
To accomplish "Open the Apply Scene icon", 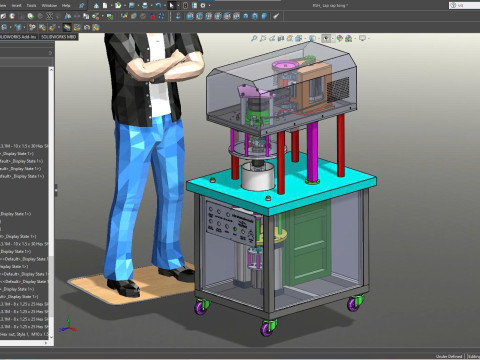I will coord(348,38).
